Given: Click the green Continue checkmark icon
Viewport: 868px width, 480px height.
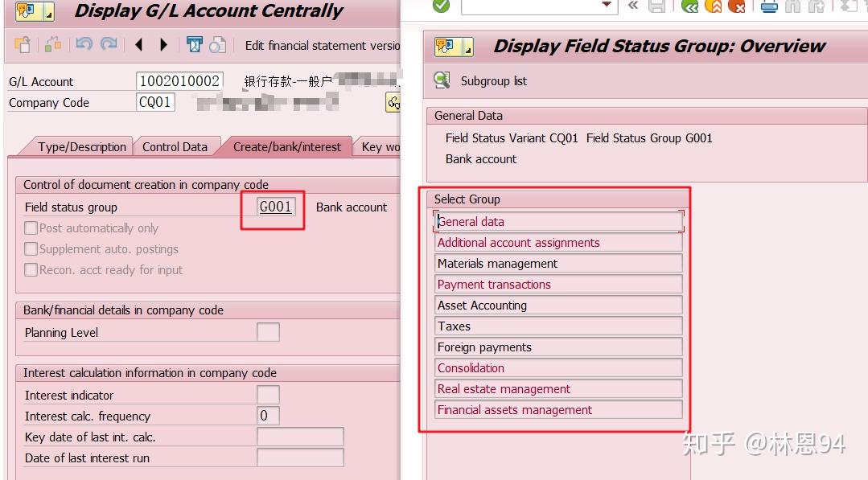Looking at the screenshot, I should click(441, 6).
